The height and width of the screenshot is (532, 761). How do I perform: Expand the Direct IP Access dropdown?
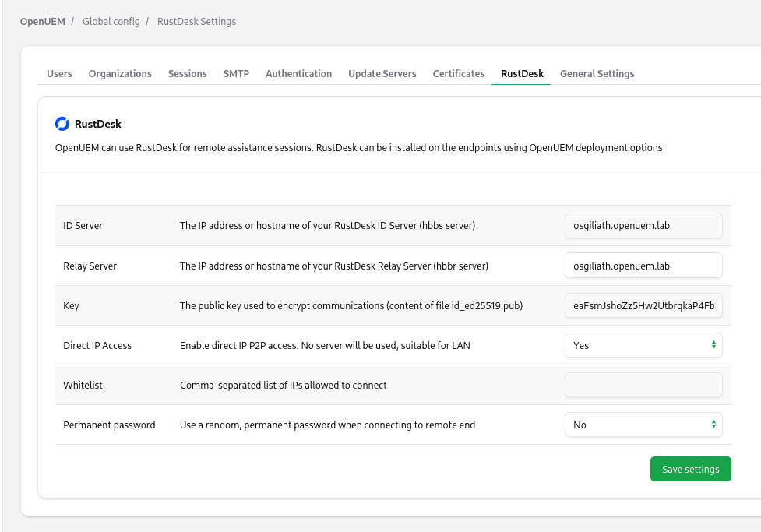point(643,345)
